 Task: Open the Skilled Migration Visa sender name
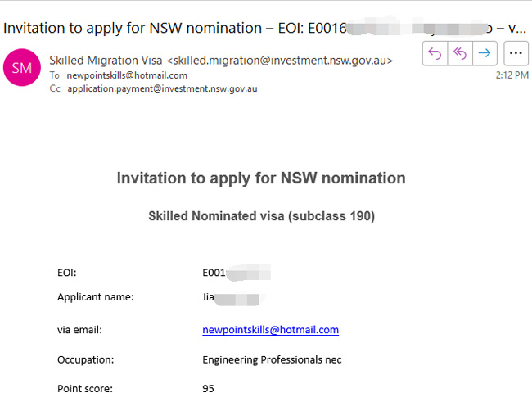(x=106, y=61)
